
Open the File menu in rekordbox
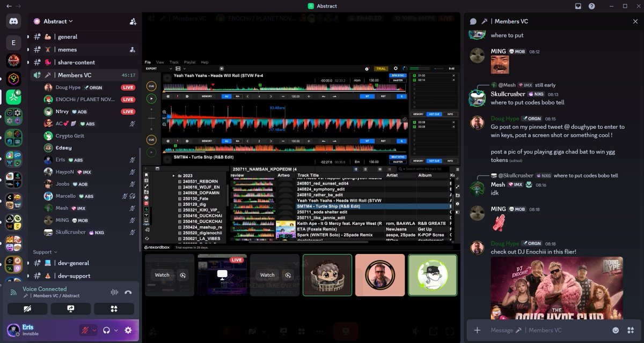pyautogui.click(x=148, y=62)
